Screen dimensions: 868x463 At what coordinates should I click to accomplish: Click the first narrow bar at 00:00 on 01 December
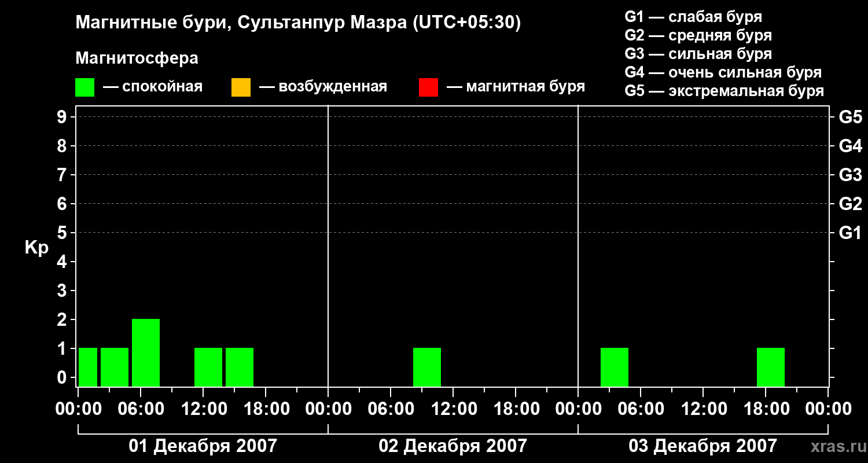click(88, 368)
